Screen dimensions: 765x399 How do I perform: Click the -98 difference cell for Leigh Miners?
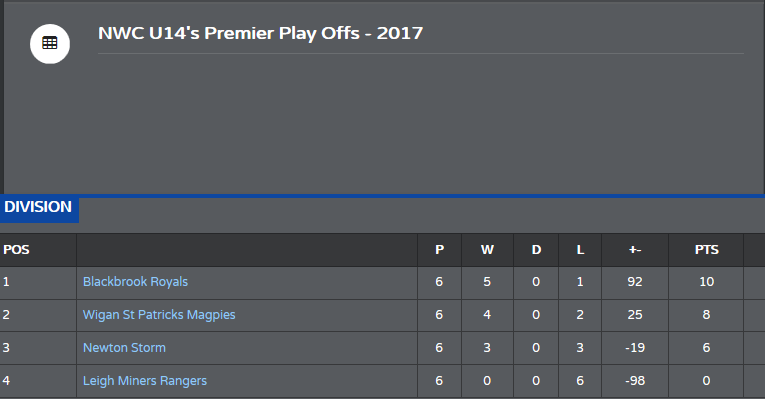pyautogui.click(x=635, y=381)
